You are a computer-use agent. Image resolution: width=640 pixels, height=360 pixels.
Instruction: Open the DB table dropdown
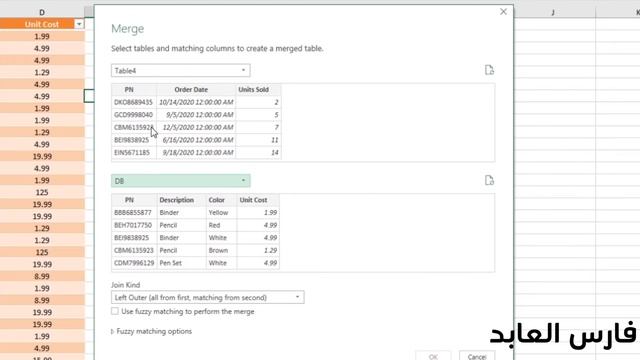[x=180, y=180]
